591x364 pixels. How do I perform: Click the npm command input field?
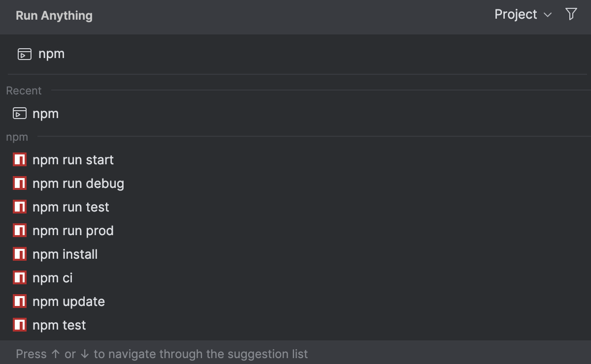148,53
